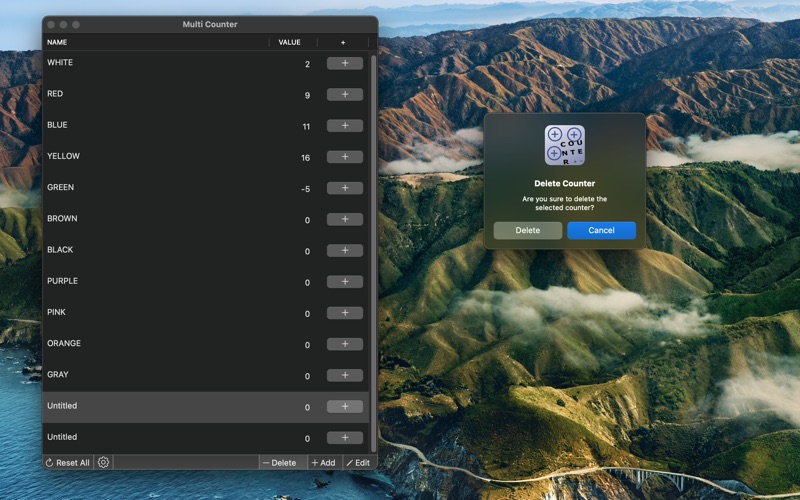Increment the GREEN counter
This screenshot has width=800, height=500.
click(344, 188)
